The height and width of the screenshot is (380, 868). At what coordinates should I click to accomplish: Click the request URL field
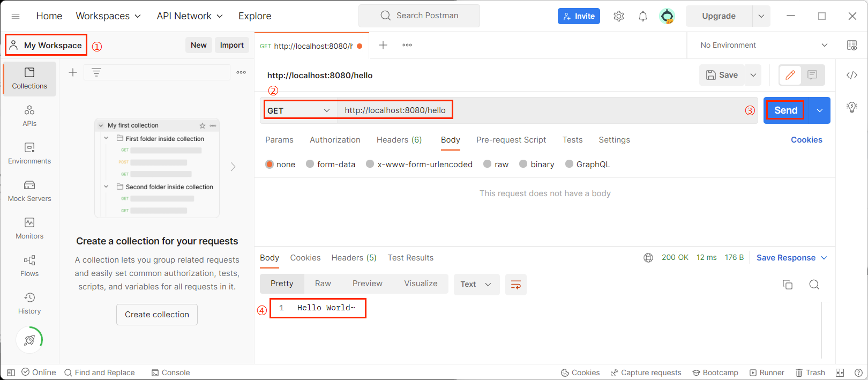(x=547, y=110)
